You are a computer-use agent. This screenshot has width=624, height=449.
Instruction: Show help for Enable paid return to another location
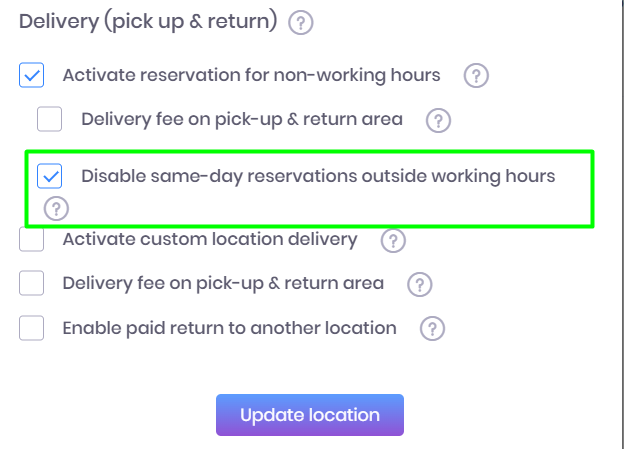tap(432, 329)
